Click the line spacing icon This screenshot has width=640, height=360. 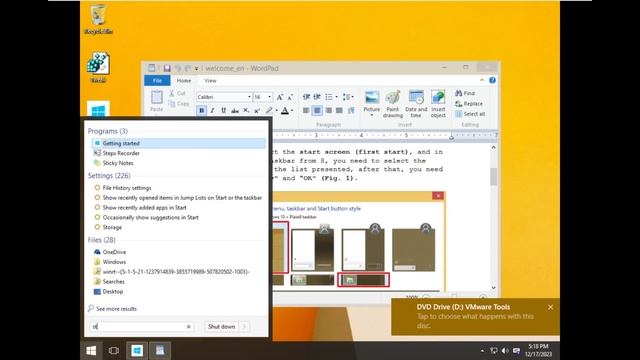click(346, 97)
